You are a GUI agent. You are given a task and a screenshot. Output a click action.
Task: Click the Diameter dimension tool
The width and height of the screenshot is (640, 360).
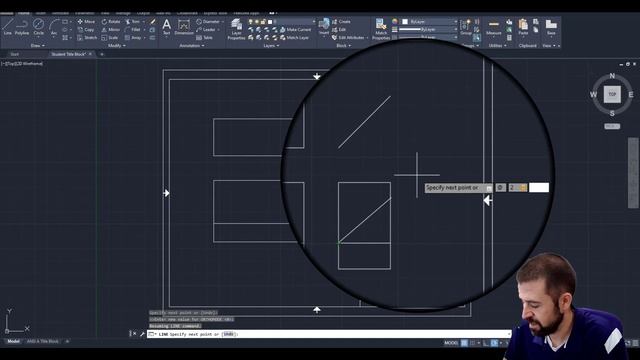click(208, 22)
